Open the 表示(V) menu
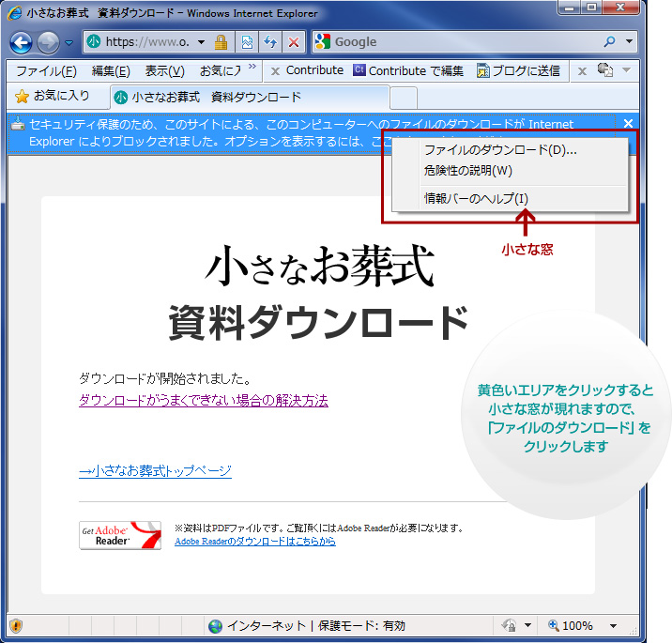This screenshot has height=643, width=672. pos(164,70)
